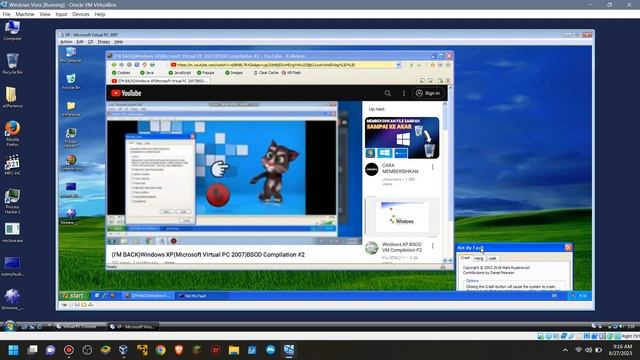Select the Leak tab in Not My Fault
This screenshot has width=640, height=360.
(x=492, y=258)
